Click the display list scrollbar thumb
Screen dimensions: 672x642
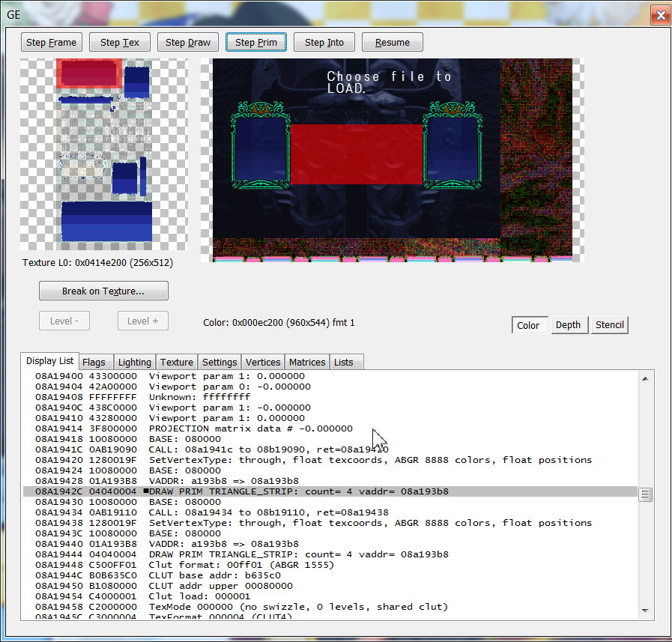click(645, 495)
